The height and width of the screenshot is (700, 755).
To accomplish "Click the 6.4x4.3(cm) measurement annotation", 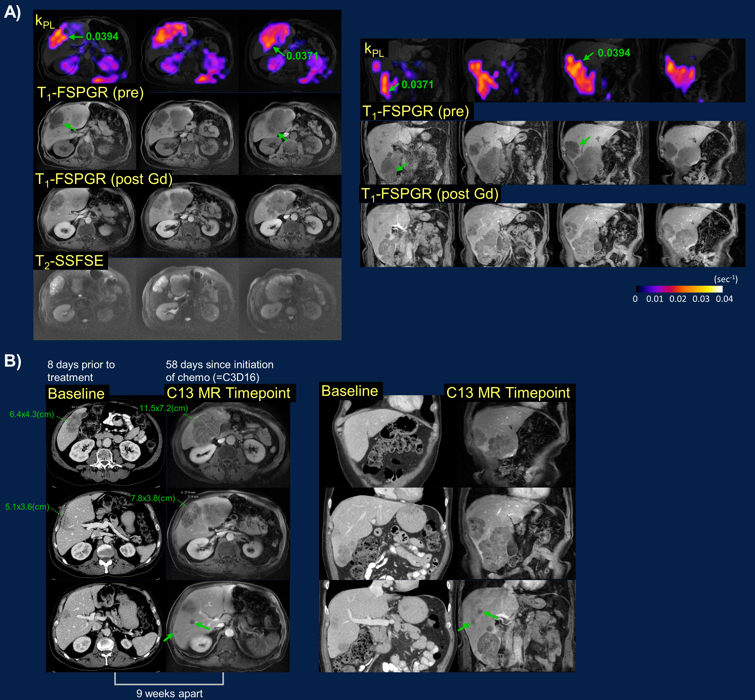I will pos(32,414).
